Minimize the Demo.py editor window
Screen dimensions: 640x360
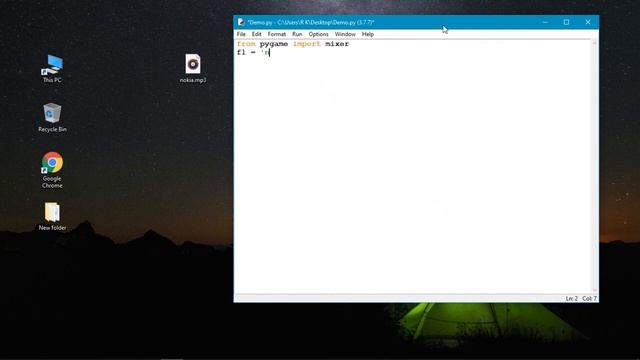[545, 22]
